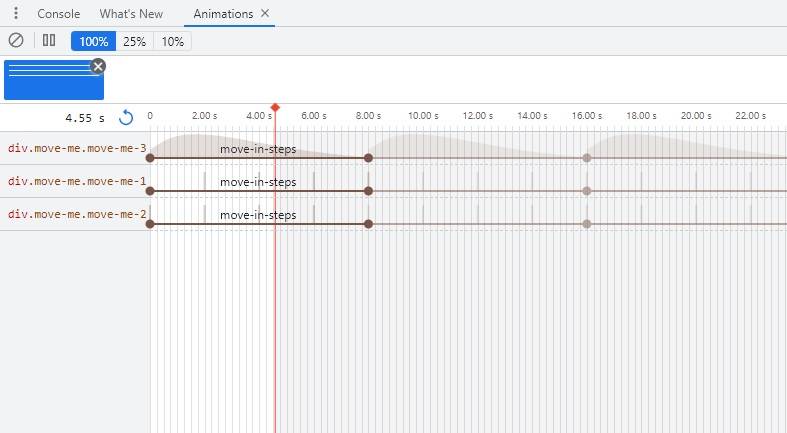This screenshot has width=787, height=433.
Task: Close the Animations tab
Action: 265,13
